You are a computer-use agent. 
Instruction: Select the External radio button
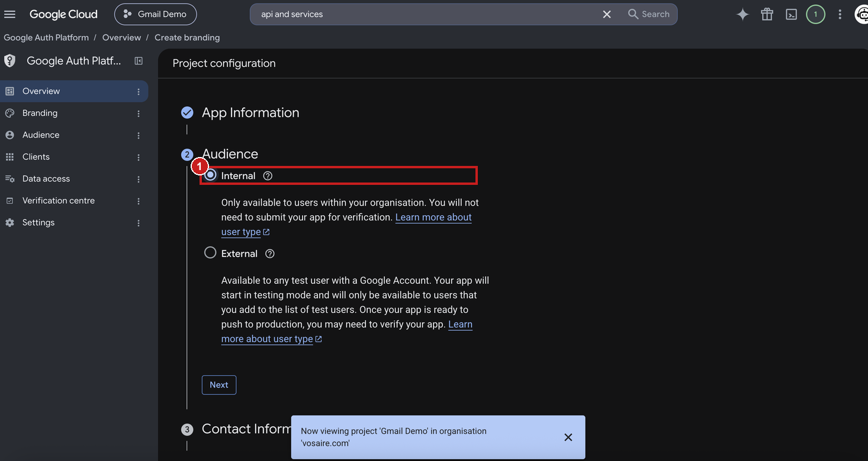[210, 253]
